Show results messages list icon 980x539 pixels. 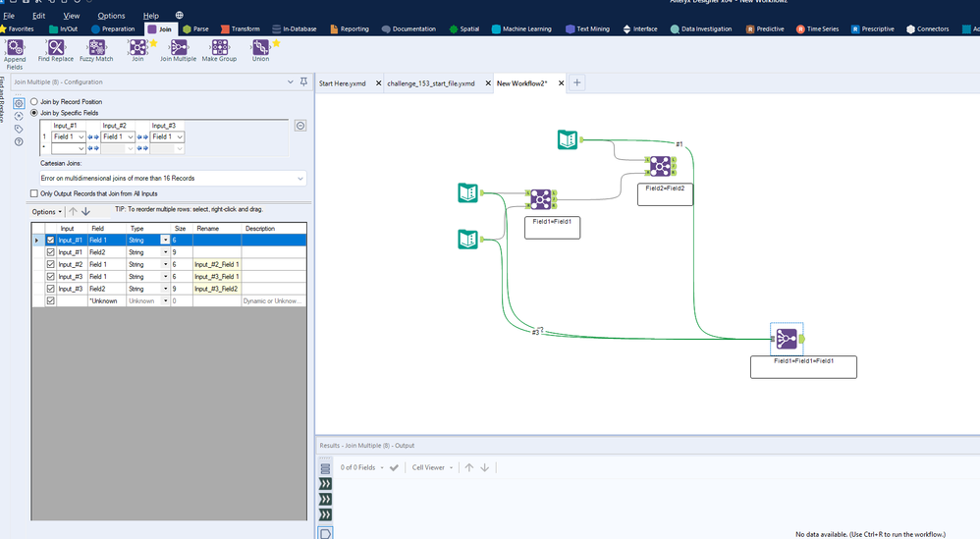tap(326, 468)
